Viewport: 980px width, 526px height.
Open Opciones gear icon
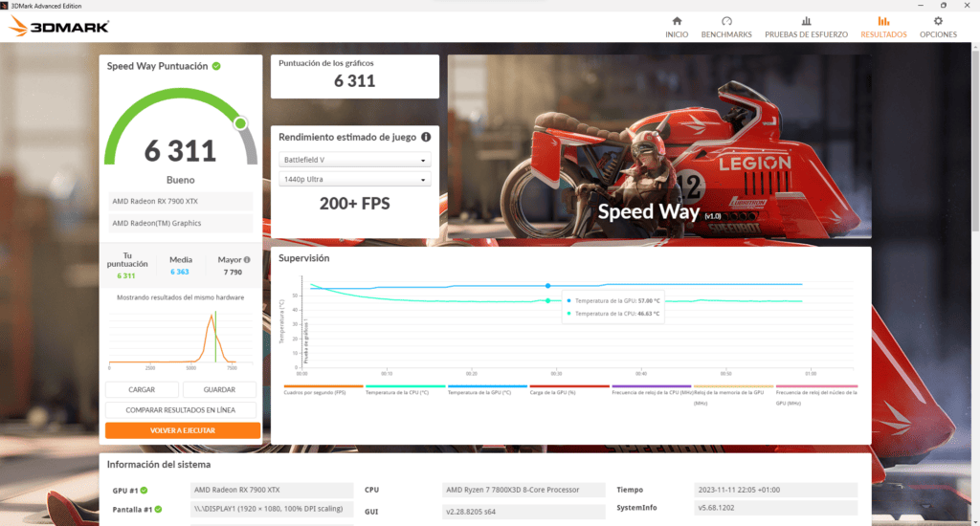[x=938, y=21]
